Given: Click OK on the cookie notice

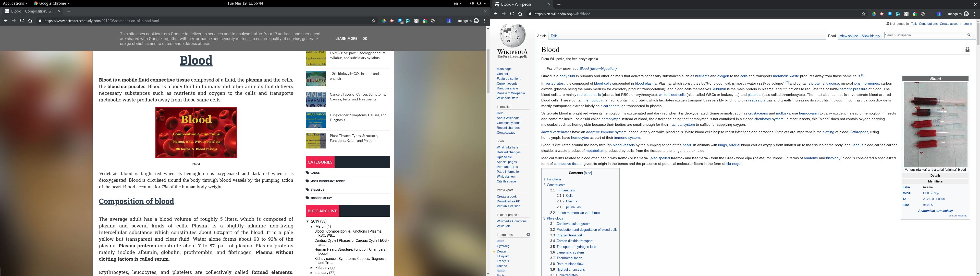Looking at the screenshot, I should [x=364, y=39].
